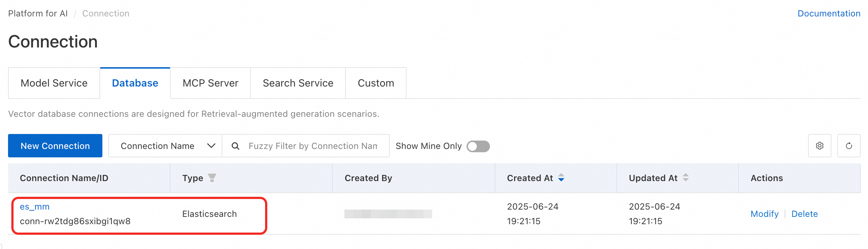Click the Platform for AI breadcrumb
Image resolution: width=868 pixels, height=249 pixels.
click(x=38, y=14)
